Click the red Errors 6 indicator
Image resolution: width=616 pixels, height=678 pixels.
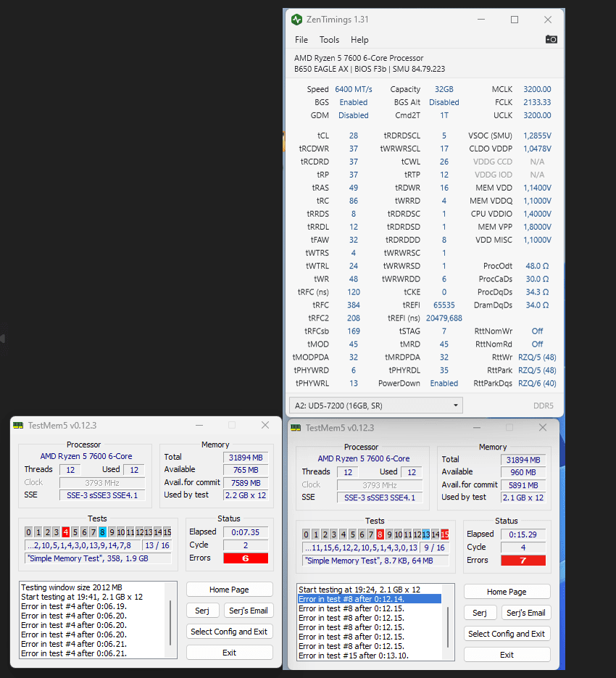(x=246, y=558)
